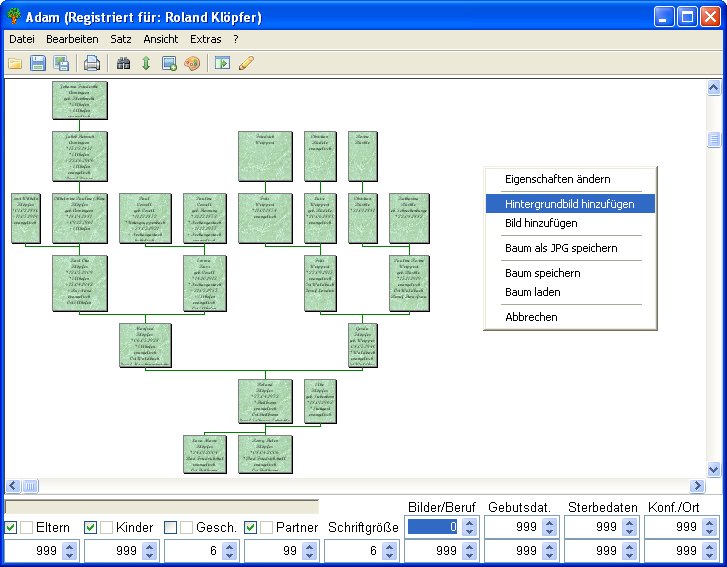Increase upper Bilder/Beruf spinner showing 0
The image size is (727, 567).
tap(469, 522)
